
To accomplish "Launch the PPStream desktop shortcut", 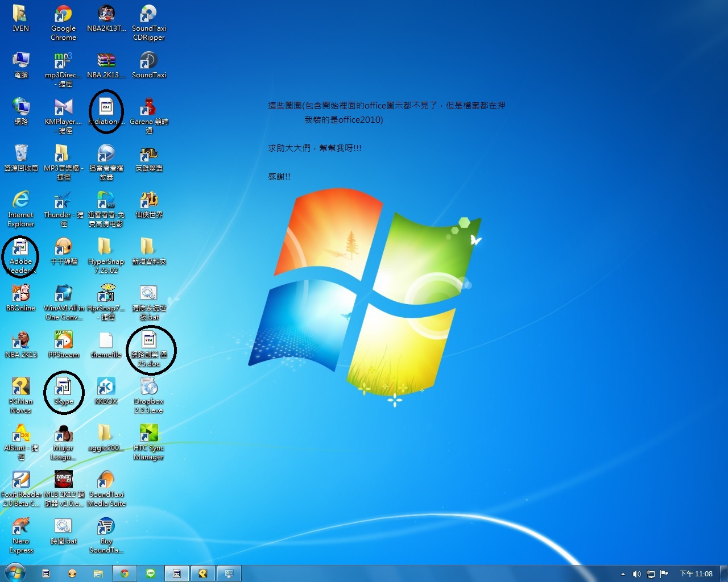I will click(63, 345).
